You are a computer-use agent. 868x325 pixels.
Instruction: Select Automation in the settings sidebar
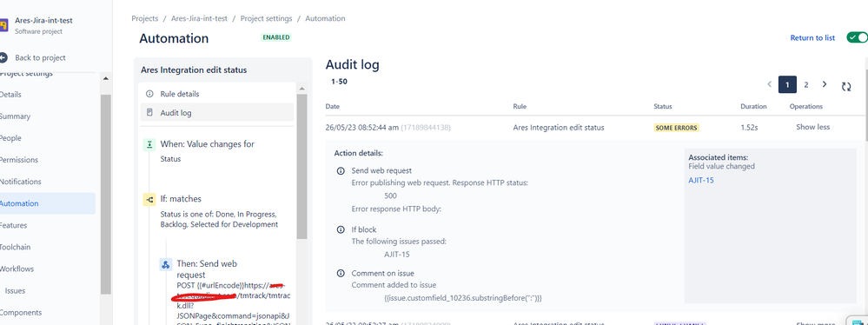click(x=48, y=203)
